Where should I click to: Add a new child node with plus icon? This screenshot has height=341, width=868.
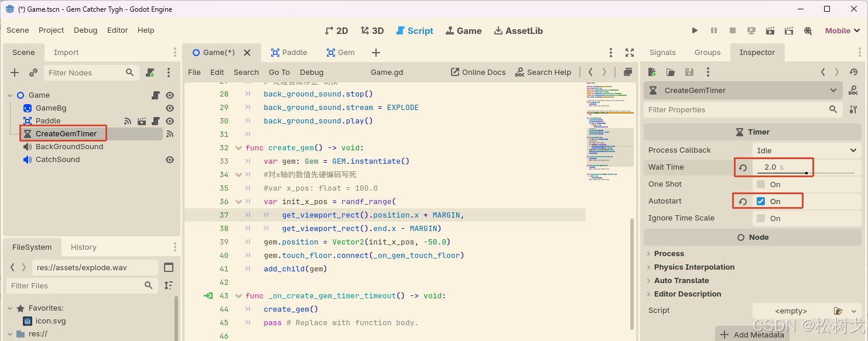(15, 73)
